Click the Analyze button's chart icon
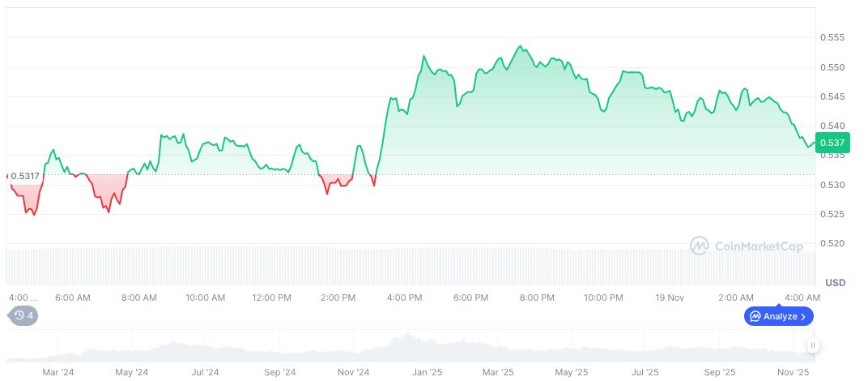The height and width of the screenshot is (381, 868). click(755, 316)
